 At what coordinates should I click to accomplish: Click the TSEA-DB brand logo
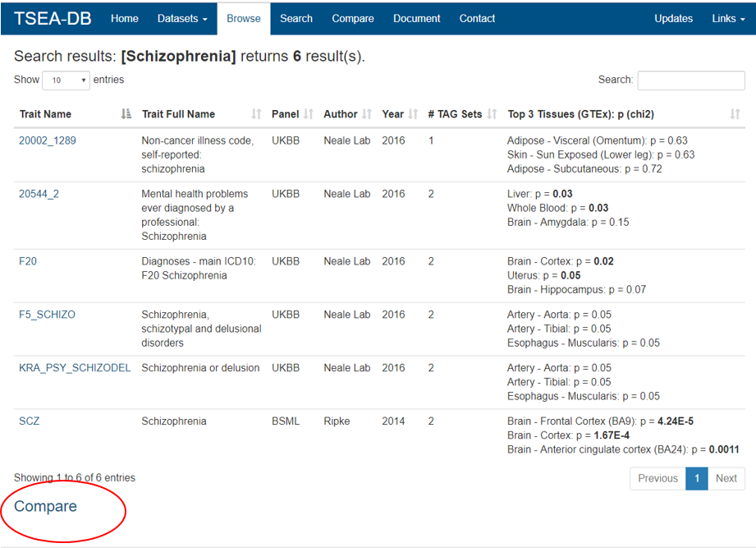click(x=53, y=18)
